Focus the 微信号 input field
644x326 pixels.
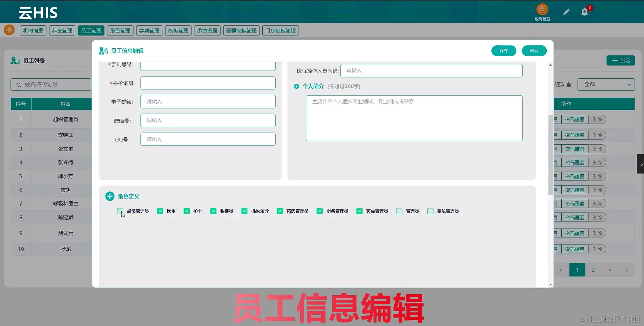pyautogui.click(x=208, y=120)
